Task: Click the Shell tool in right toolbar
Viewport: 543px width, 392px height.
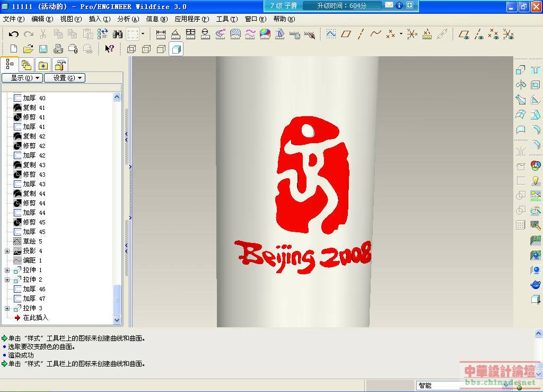Action: [x=536, y=85]
